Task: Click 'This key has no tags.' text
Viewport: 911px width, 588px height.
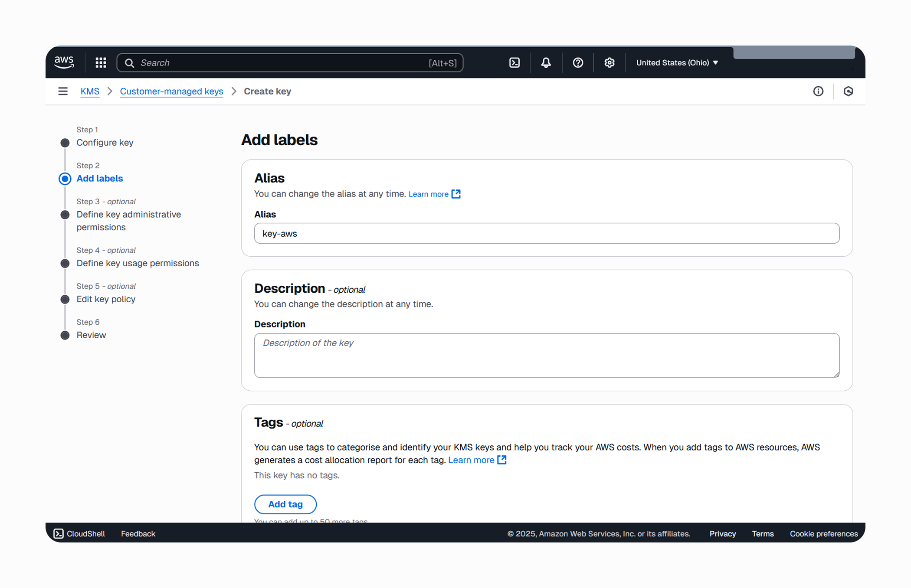Action: (x=297, y=475)
